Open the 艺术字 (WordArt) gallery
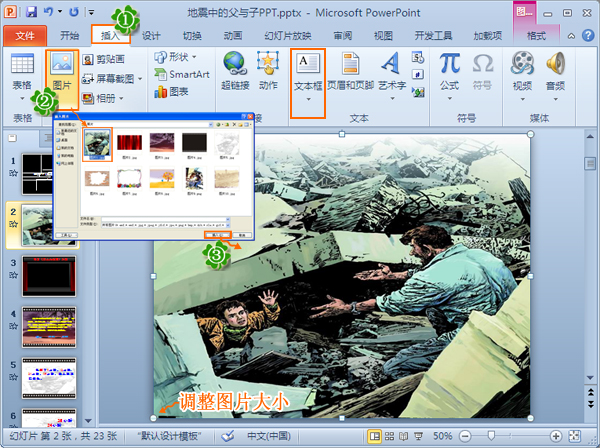600x448 pixels. 392,76
